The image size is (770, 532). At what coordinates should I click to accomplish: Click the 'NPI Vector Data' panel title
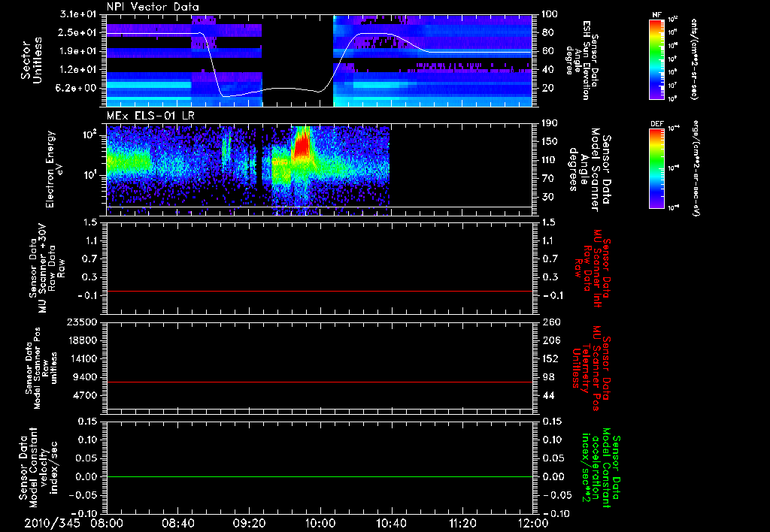[x=153, y=7]
